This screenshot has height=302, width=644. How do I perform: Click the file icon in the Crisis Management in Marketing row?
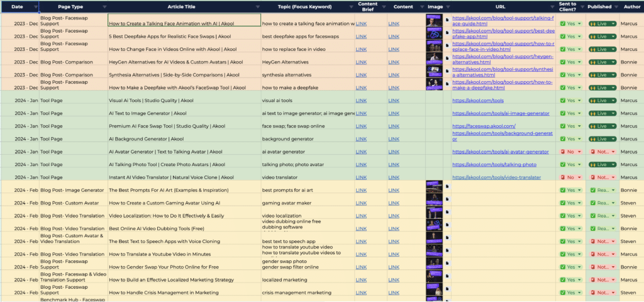[x=447, y=288]
